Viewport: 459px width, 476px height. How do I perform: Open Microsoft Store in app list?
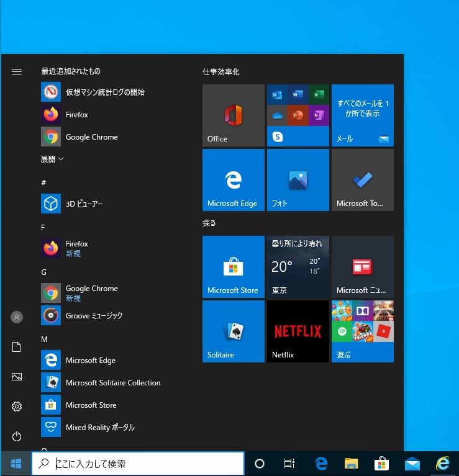coord(105,405)
